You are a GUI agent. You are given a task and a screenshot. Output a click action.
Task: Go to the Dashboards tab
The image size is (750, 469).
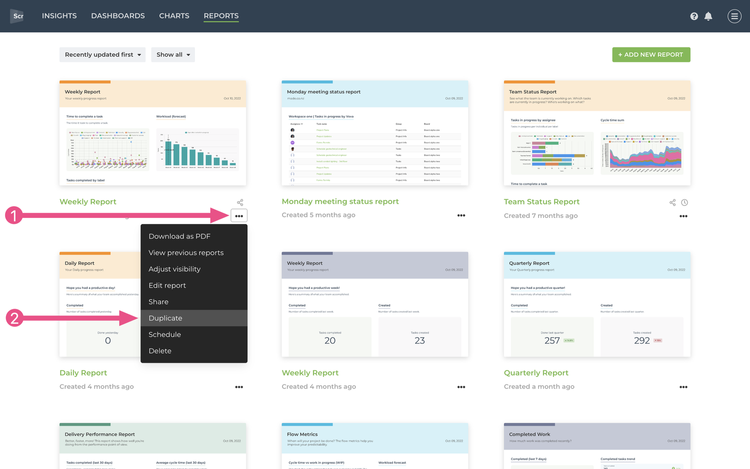[118, 16]
